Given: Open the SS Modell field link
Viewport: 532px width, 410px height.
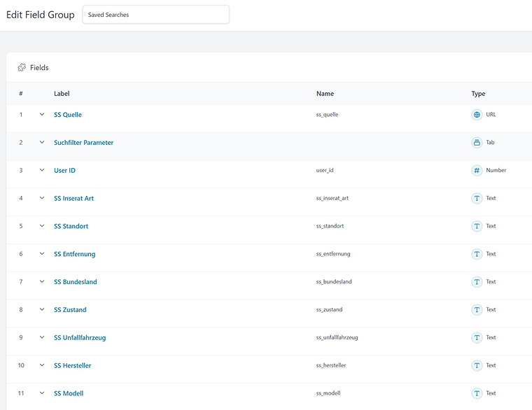Looking at the screenshot, I should [x=69, y=393].
